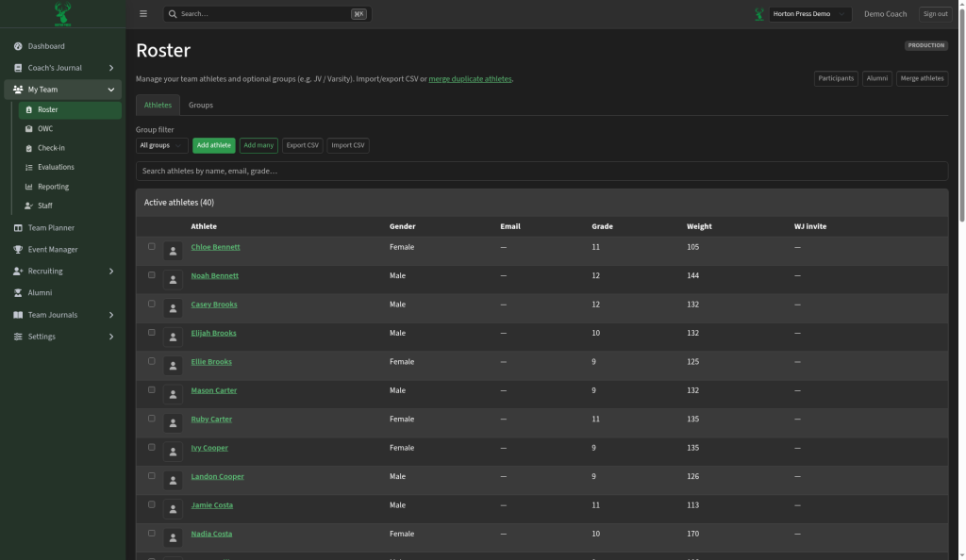Check the box for Elijah Brooks

(x=152, y=332)
